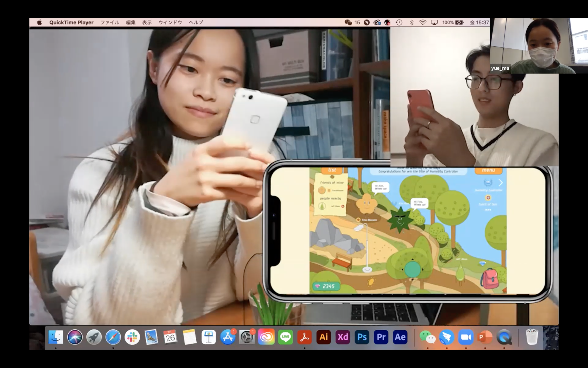Tap the gem counter showing 2345
The height and width of the screenshot is (368, 588).
(326, 286)
